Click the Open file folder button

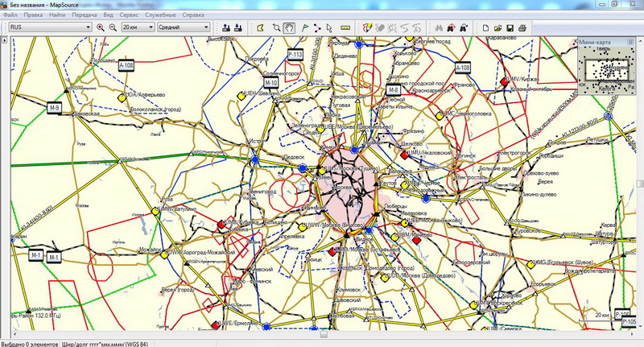point(498,27)
